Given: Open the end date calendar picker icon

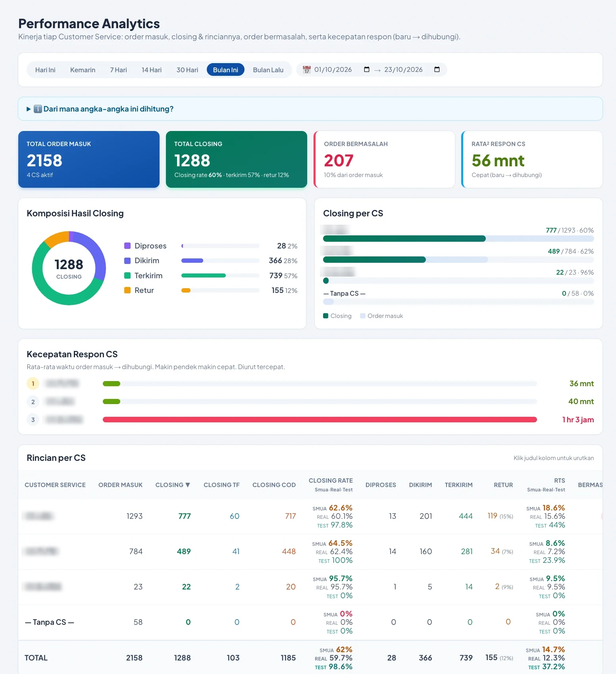Looking at the screenshot, I should [x=437, y=69].
